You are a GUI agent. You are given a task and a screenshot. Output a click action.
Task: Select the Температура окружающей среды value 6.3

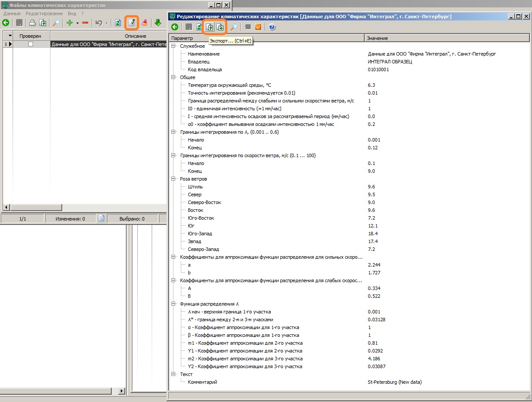pyautogui.click(x=371, y=85)
